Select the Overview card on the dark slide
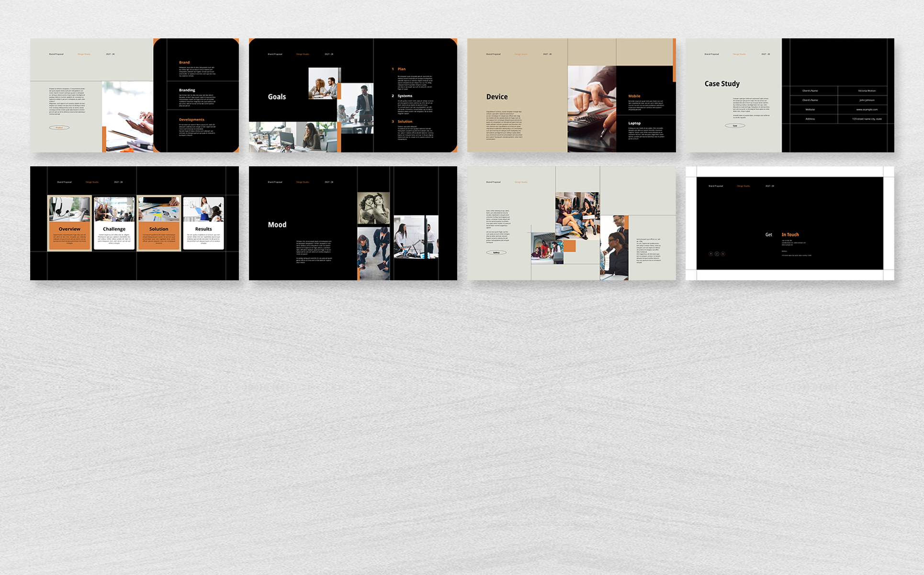 click(x=69, y=223)
